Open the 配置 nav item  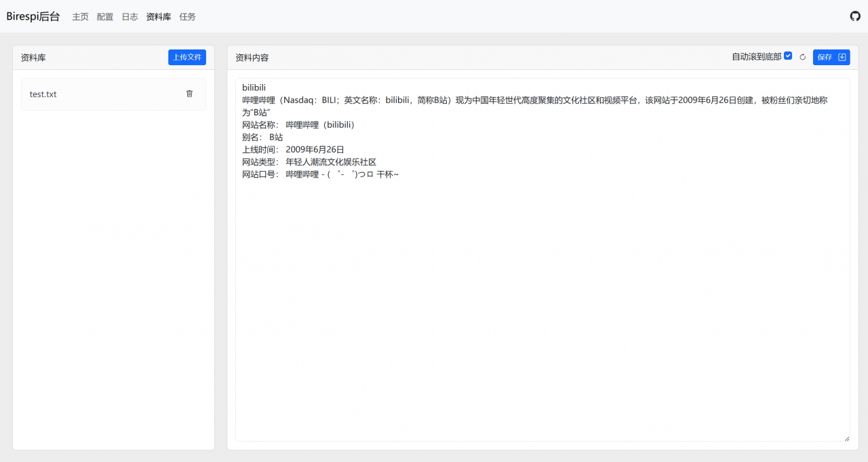[x=105, y=16]
